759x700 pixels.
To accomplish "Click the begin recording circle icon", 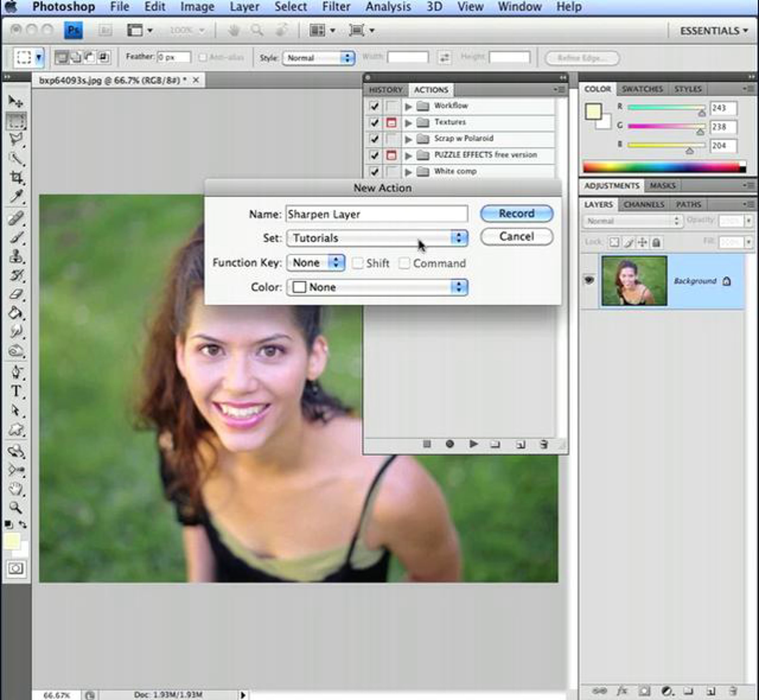I will coord(450,444).
